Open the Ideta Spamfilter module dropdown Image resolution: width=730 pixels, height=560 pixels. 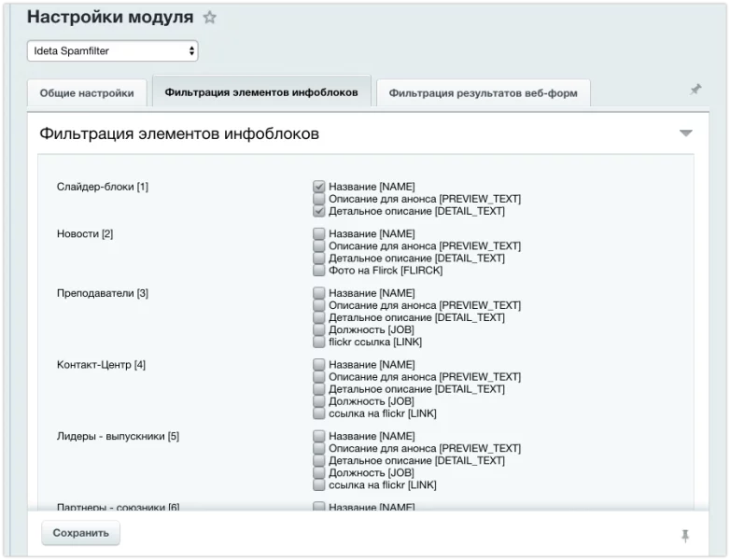tap(113, 51)
